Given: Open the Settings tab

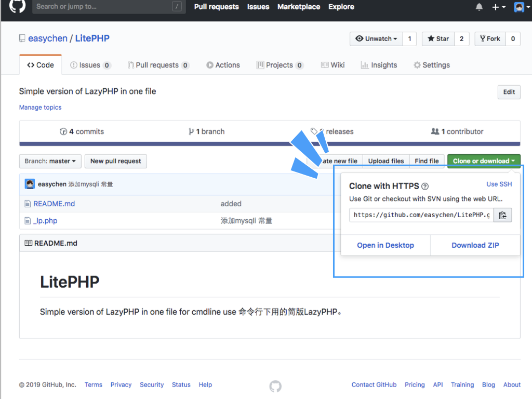Looking at the screenshot, I should tap(432, 65).
